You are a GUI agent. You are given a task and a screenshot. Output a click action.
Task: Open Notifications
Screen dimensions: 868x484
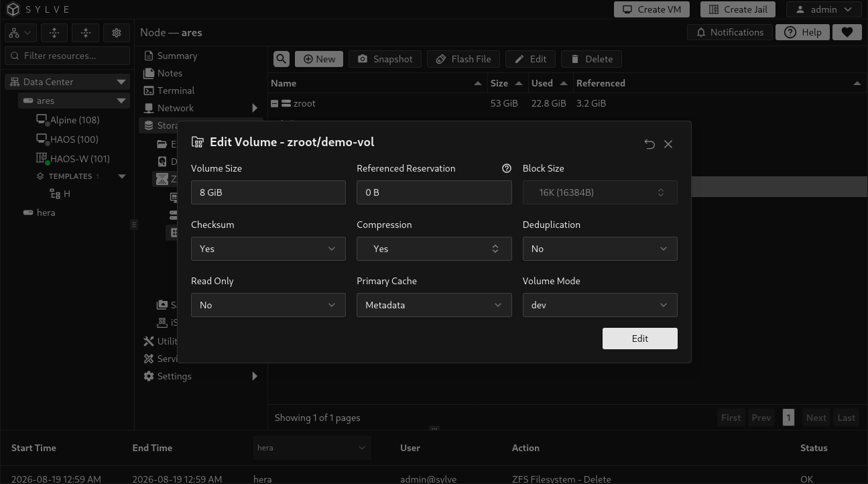click(729, 32)
